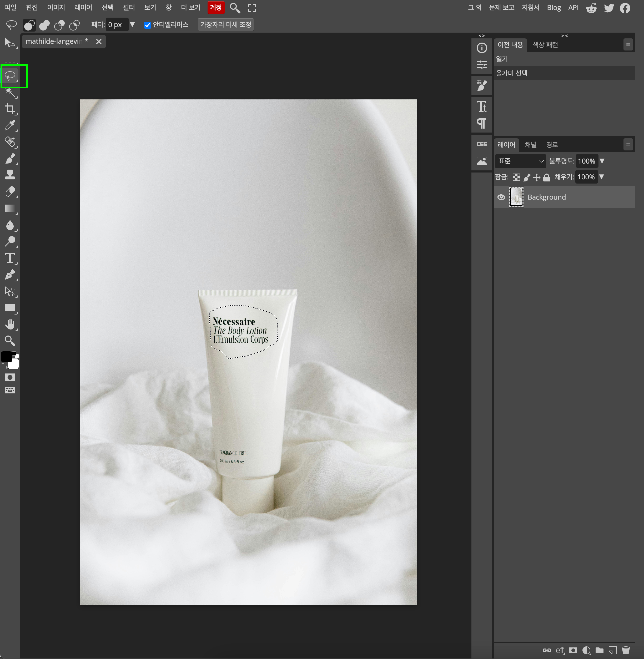This screenshot has height=659, width=644.
Task: Select the Eraser tool
Action: (10, 192)
